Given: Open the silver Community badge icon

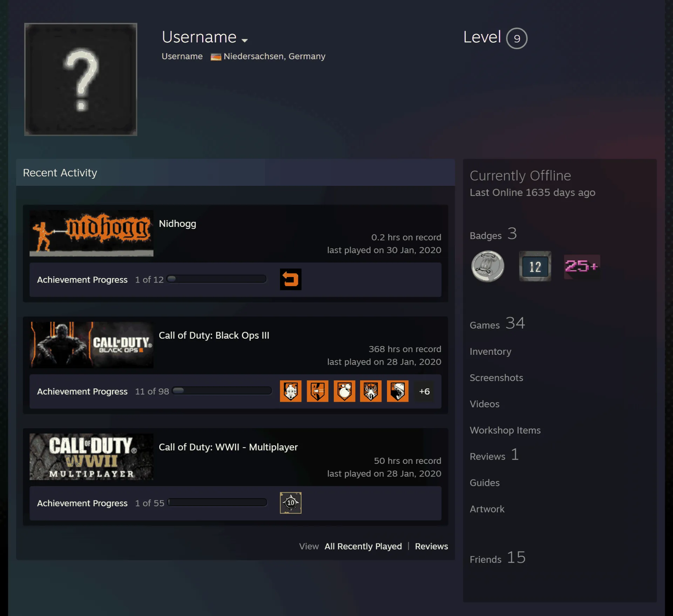Looking at the screenshot, I should (488, 266).
